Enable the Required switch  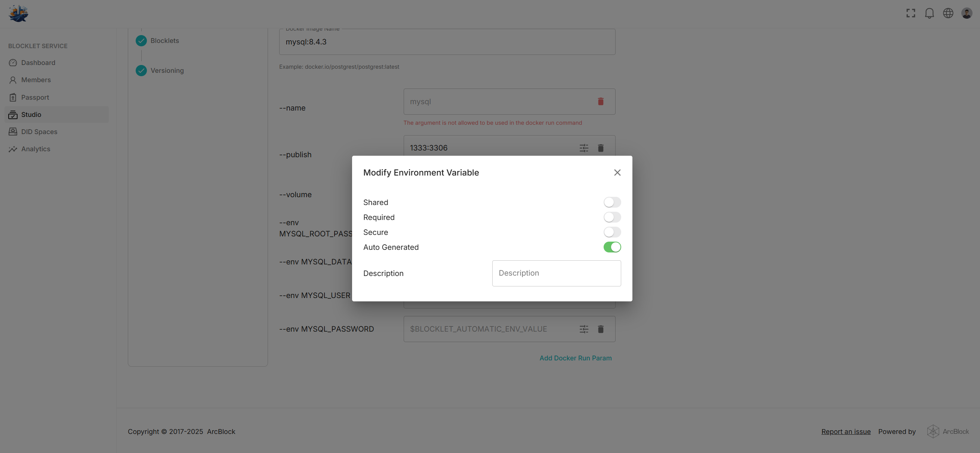tap(612, 217)
